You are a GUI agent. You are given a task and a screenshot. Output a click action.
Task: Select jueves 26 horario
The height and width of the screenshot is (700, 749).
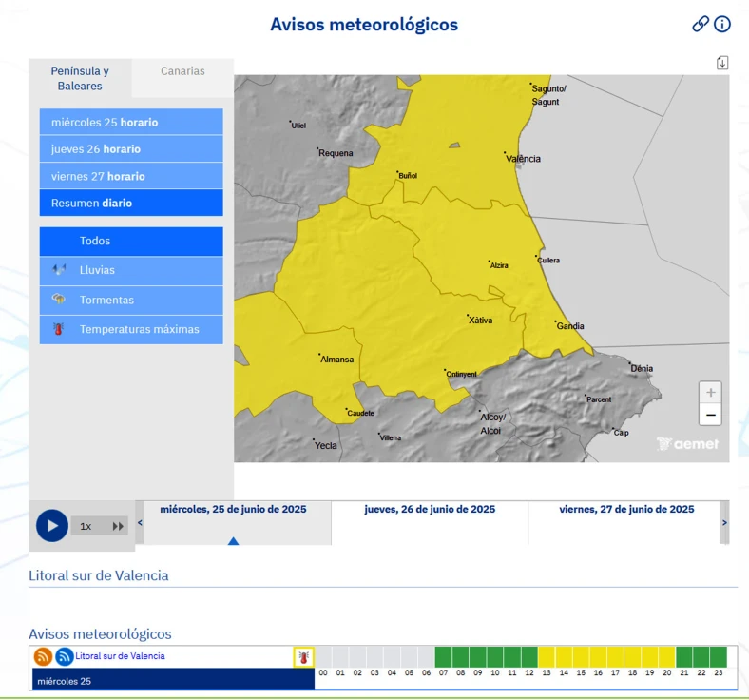[x=131, y=149]
